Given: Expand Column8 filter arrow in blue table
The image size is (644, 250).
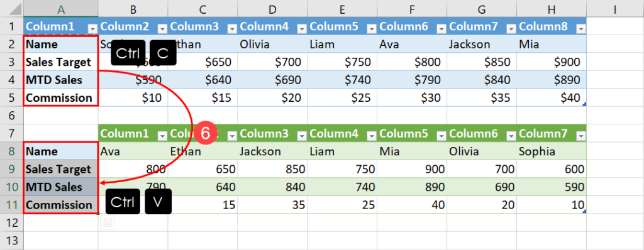Looking at the screenshot, I should (580, 28).
